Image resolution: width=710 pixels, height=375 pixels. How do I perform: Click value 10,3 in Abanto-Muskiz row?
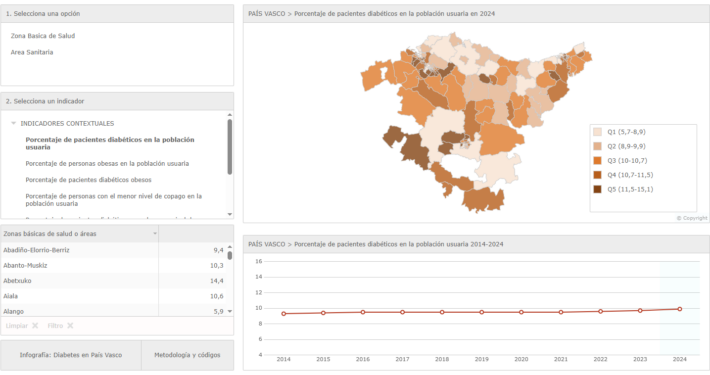(x=216, y=265)
